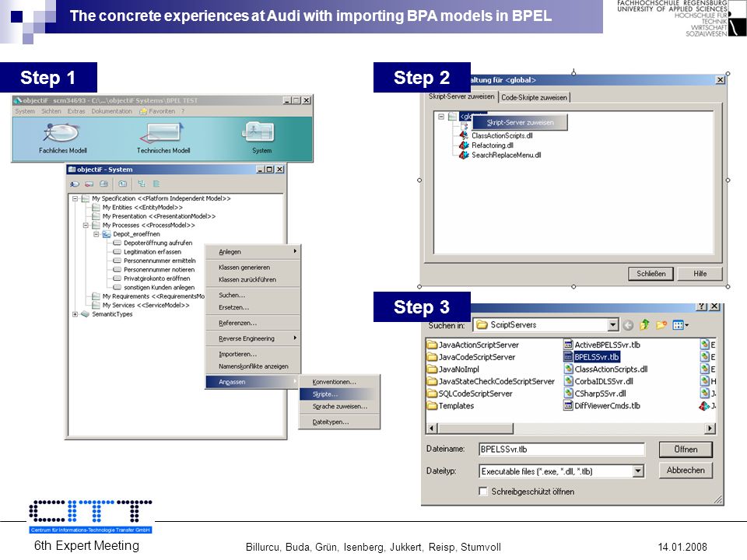Choose Sprache zuweisen... in submenu

point(339,407)
